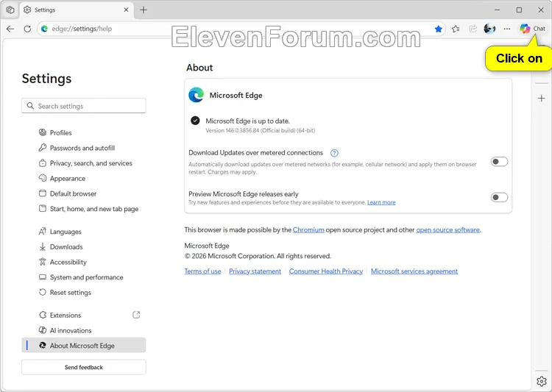This screenshot has height=392, width=552.
Task: Open Privacy, search, and services
Action: pyautogui.click(x=85, y=163)
